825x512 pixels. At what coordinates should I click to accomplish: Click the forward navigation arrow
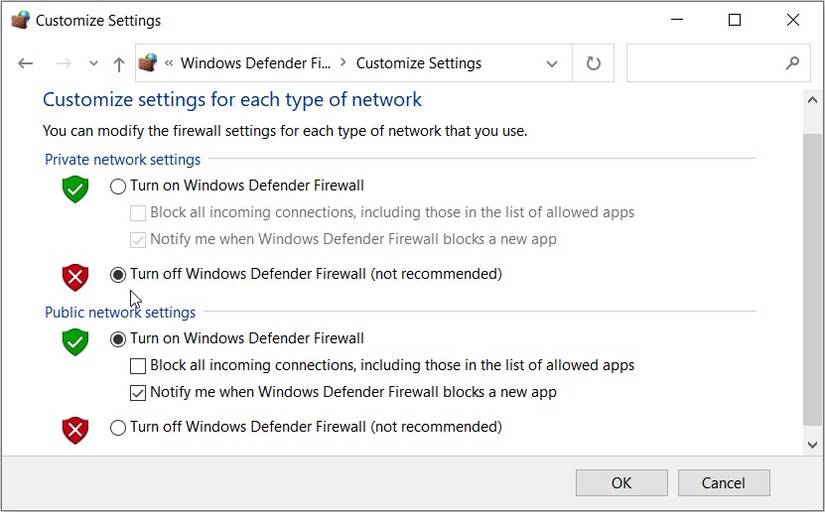pyautogui.click(x=64, y=64)
